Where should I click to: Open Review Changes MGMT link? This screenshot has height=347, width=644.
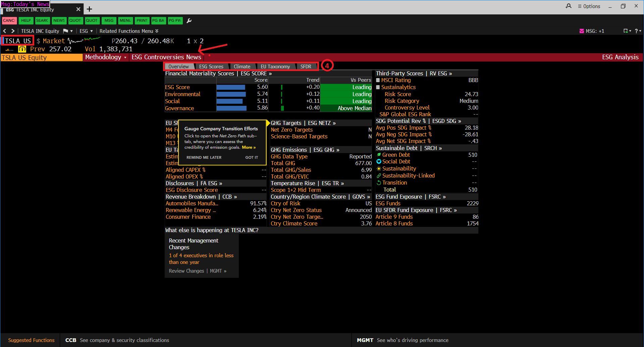pos(198,271)
